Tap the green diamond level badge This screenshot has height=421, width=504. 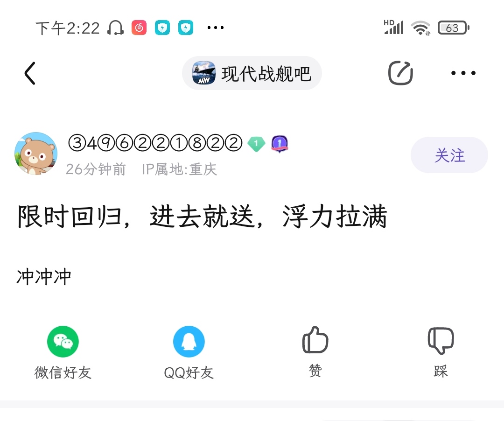pos(256,144)
